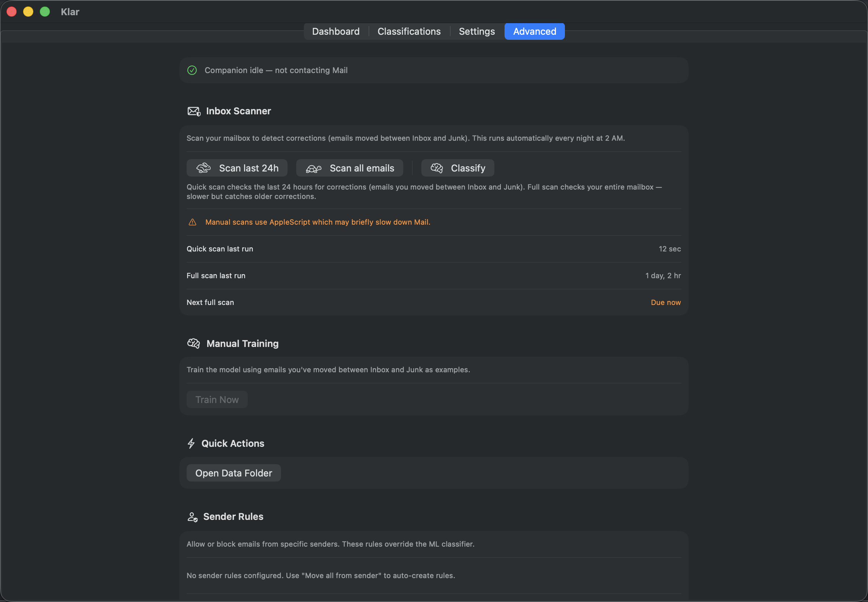Click the Manual Training brain icon
Screen dimensions: 868x602
(x=194, y=343)
